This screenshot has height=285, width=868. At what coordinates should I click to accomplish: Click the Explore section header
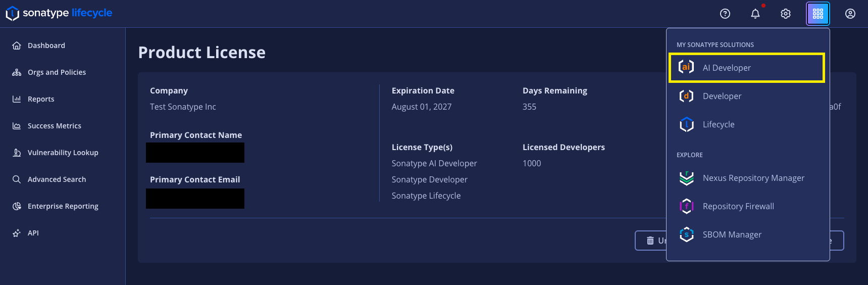pyautogui.click(x=690, y=155)
